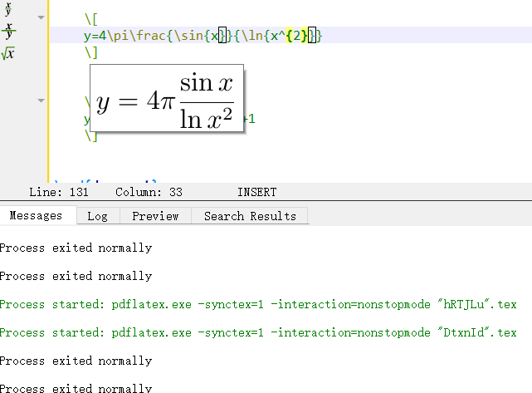Switch to the Messages tab
The width and height of the screenshot is (532, 393).
click(36, 216)
